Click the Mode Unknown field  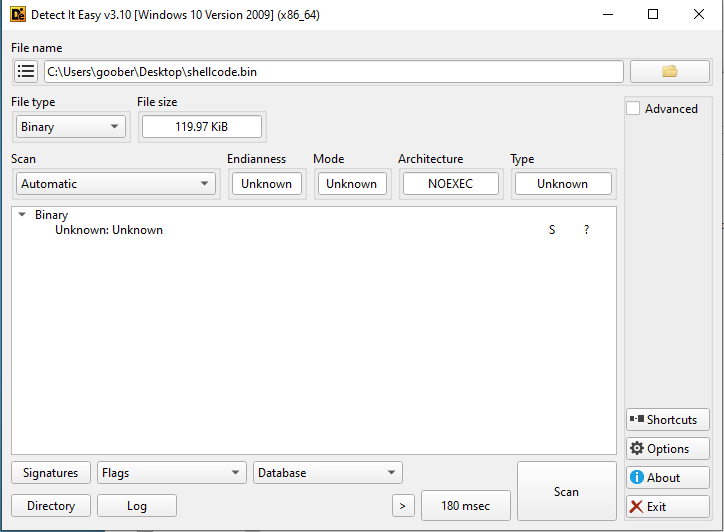point(352,184)
